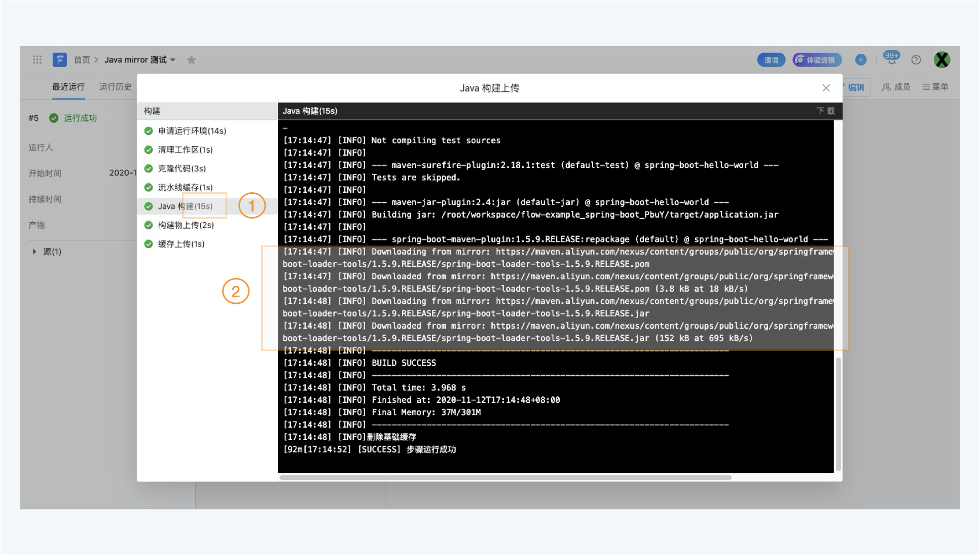Viewport: 980px width, 555px height.
Task: Go to 首页 breadcrumb
Action: [x=82, y=60]
